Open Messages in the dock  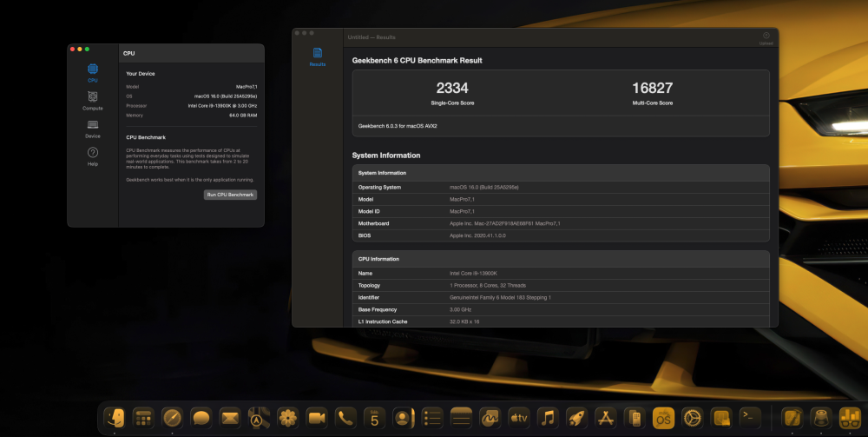coord(201,418)
